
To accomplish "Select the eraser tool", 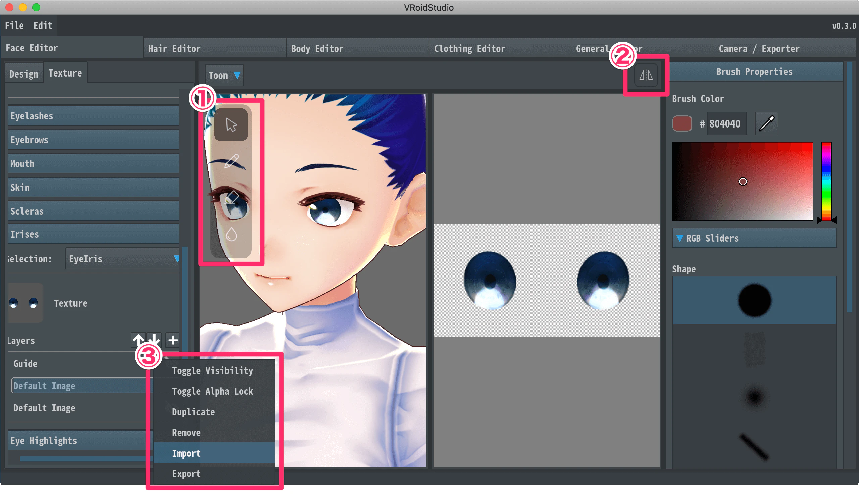I will 232,198.
